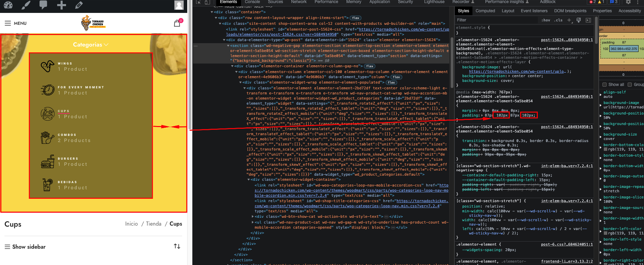Click the Customize paintbrush icon in admin bar
The image size is (644, 265).
[26, 5]
